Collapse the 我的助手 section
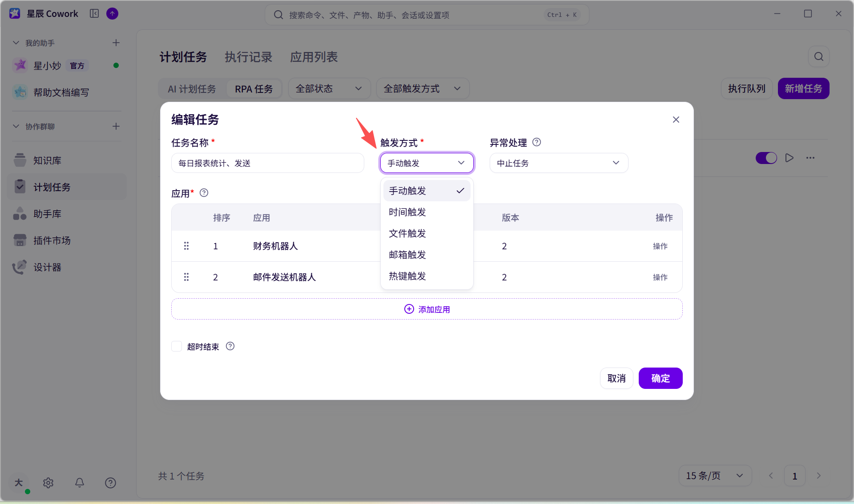This screenshot has height=504, width=854. (16, 43)
